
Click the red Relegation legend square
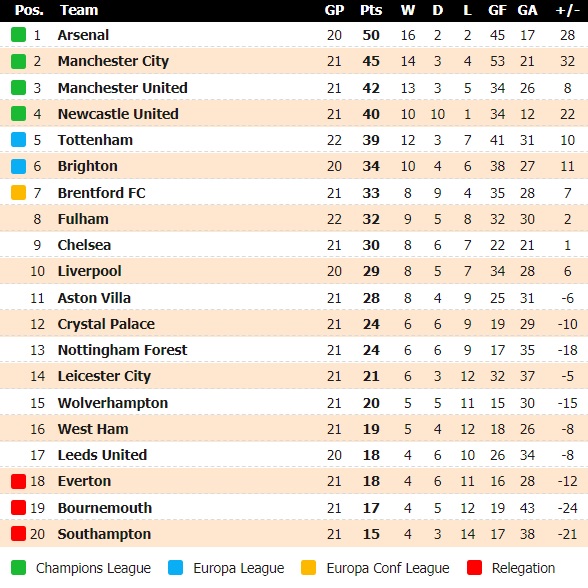pos(474,567)
